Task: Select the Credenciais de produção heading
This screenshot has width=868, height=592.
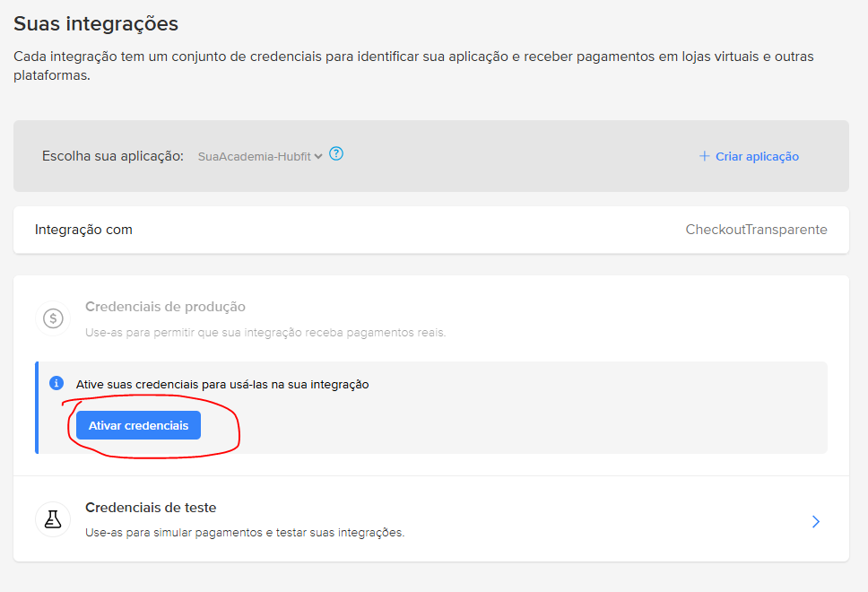Action: tap(165, 307)
